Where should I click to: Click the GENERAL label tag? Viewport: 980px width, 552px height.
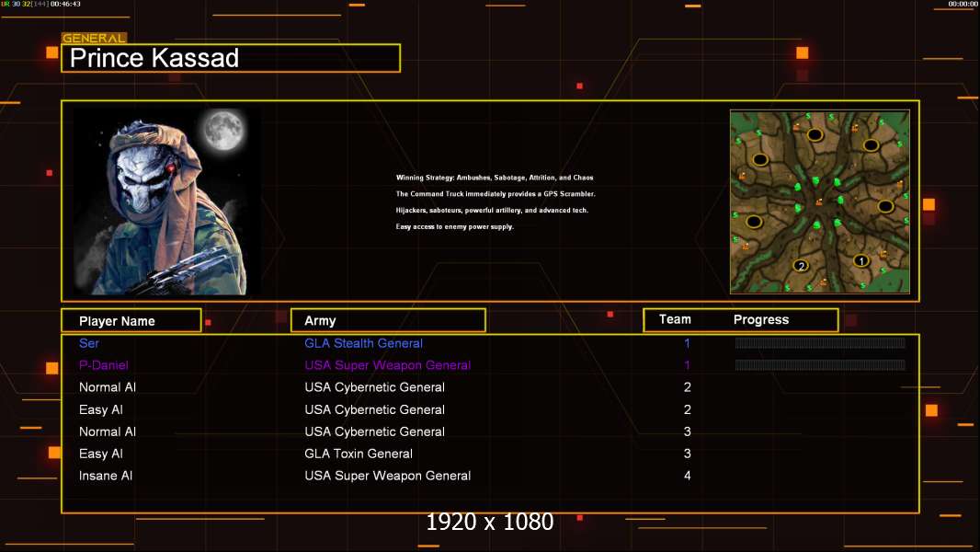(x=94, y=38)
